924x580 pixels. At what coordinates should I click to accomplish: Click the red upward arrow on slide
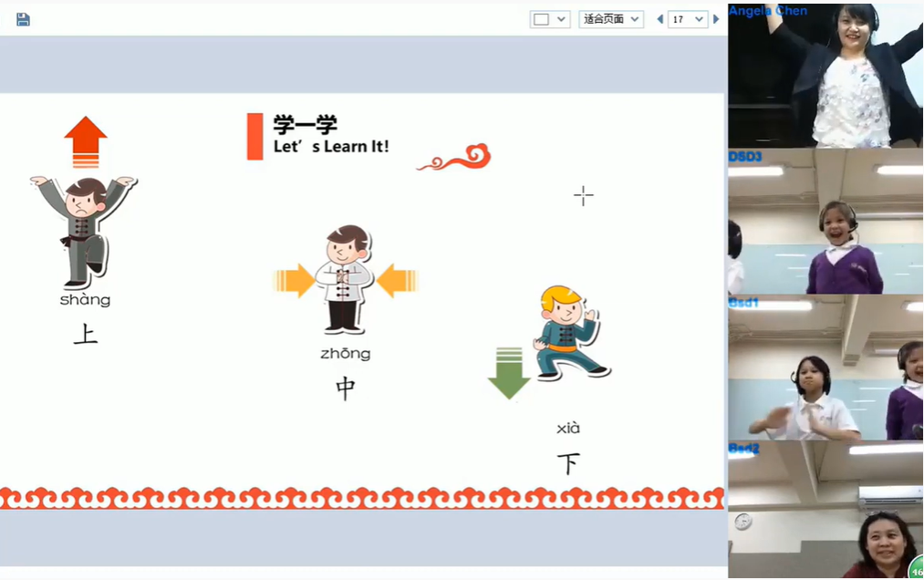tap(86, 141)
